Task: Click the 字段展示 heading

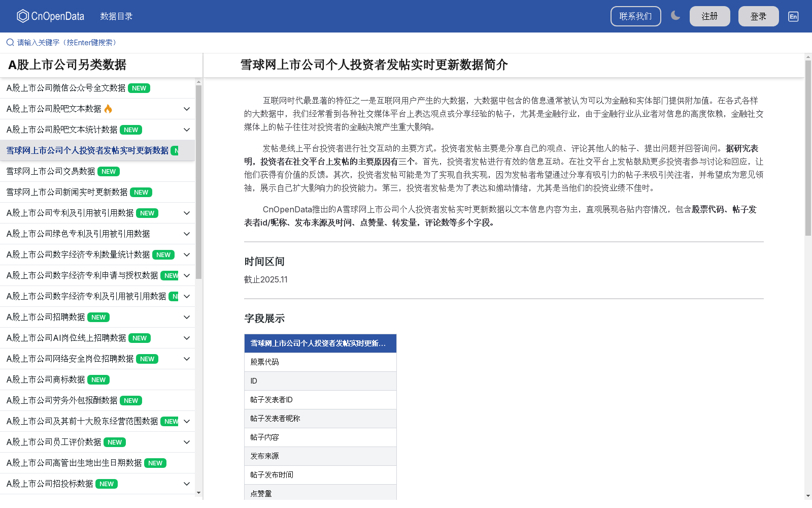Action: click(264, 319)
